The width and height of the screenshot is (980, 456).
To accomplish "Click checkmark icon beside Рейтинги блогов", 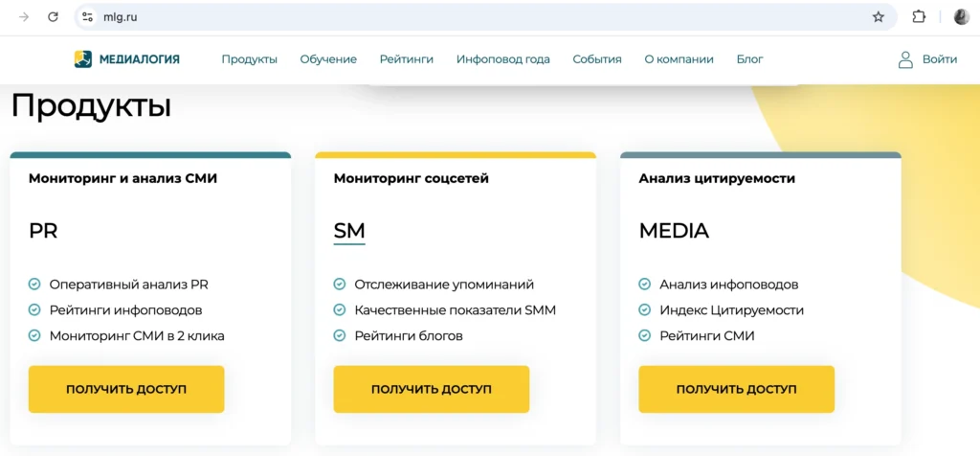I will [x=340, y=336].
